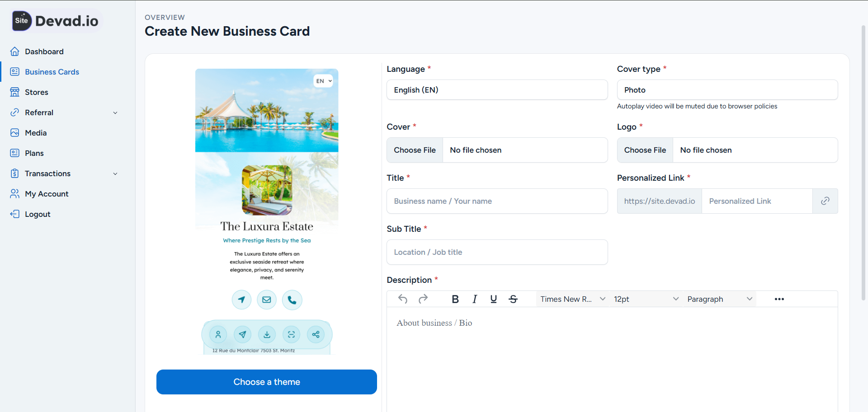This screenshot has width=868, height=412.
Task: Click the redo arrow in the Description editor
Action: pyautogui.click(x=423, y=299)
